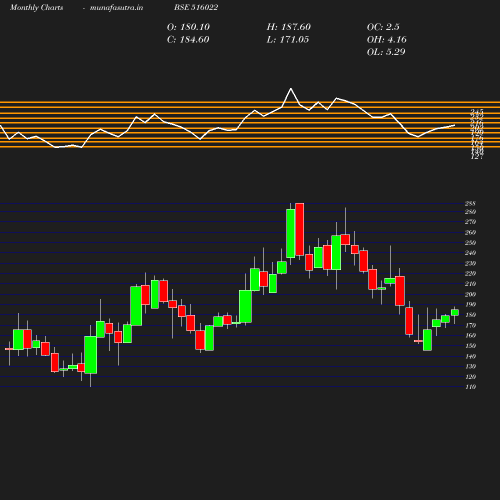Click the open value 'O: 180.10'

pyautogui.click(x=188, y=27)
